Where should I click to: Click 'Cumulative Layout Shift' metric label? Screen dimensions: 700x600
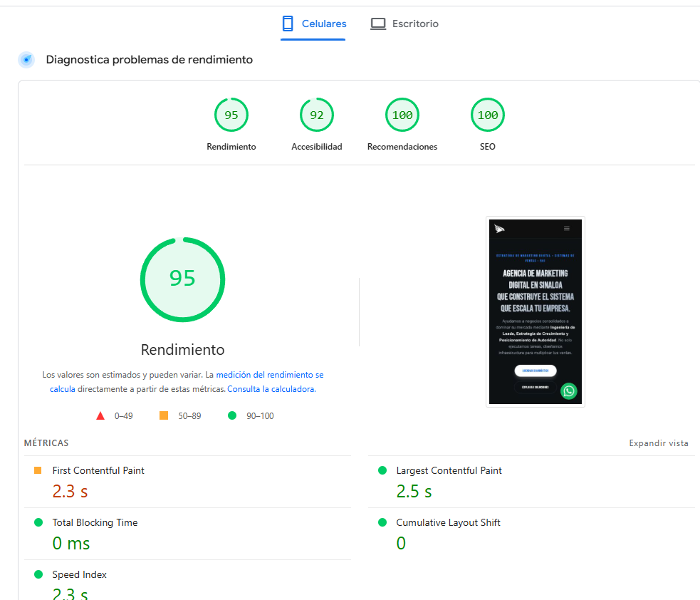pyautogui.click(x=448, y=523)
